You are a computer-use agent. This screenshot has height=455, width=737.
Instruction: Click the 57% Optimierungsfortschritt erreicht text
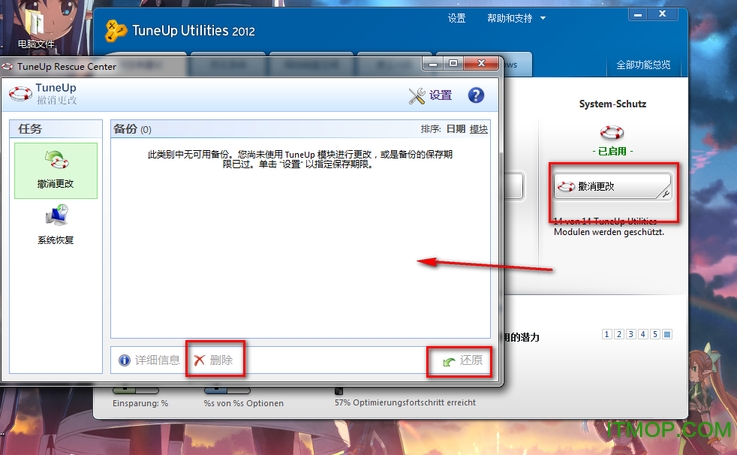(405, 403)
